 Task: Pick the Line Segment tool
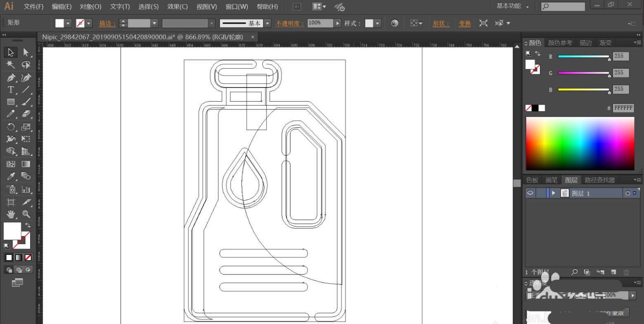pos(26,90)
